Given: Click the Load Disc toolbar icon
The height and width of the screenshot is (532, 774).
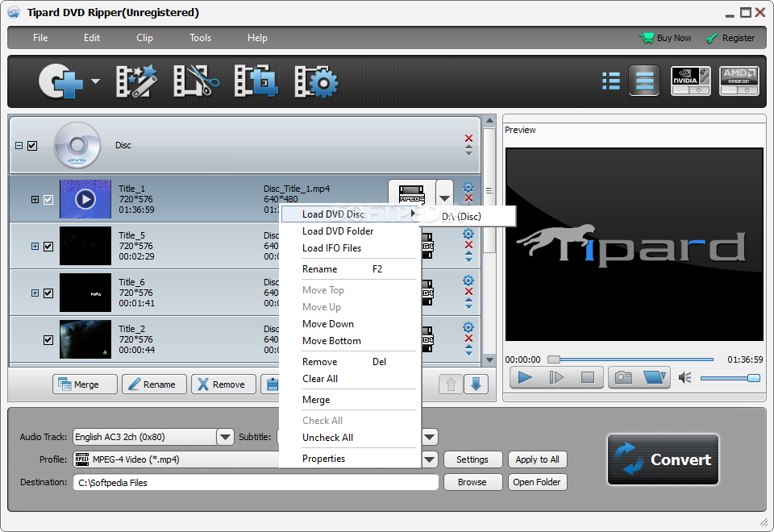Looking at the screenshot, I should pos(60,81).
